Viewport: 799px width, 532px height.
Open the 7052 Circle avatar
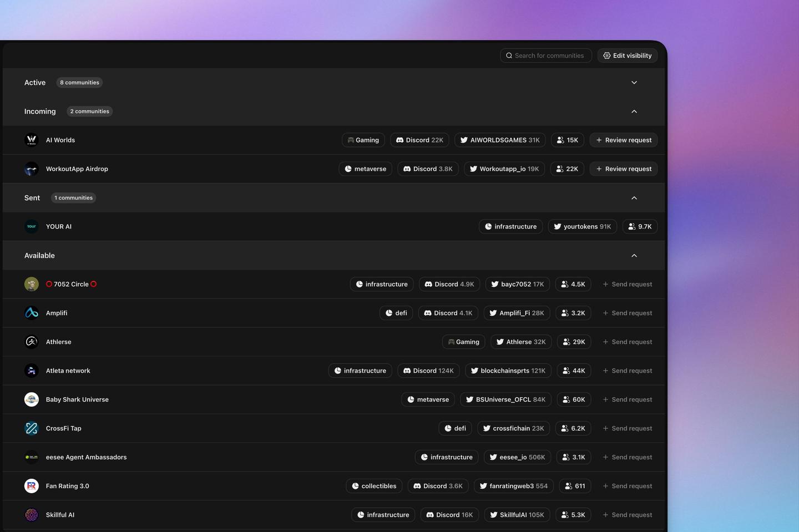point(32,284)
